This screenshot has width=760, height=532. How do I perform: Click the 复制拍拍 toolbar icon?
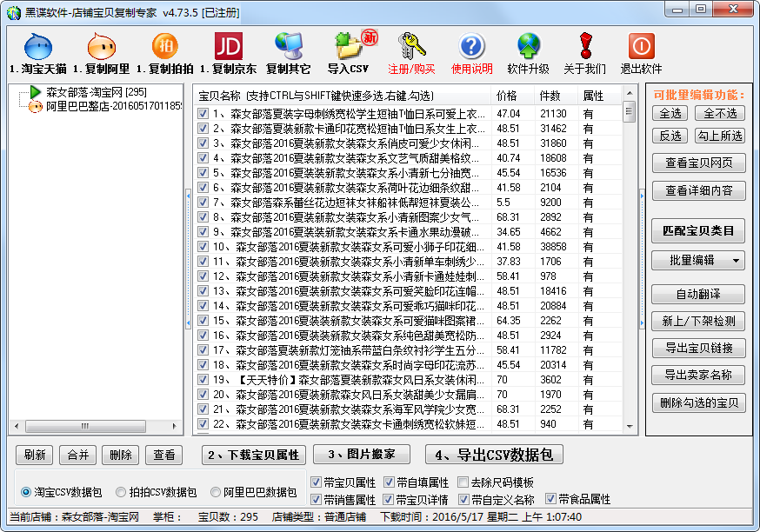[164, 46]
